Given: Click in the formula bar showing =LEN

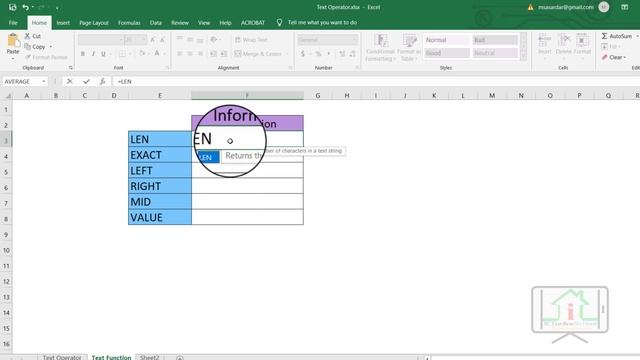Looking at the screenshot, I should tap(376, 82).
